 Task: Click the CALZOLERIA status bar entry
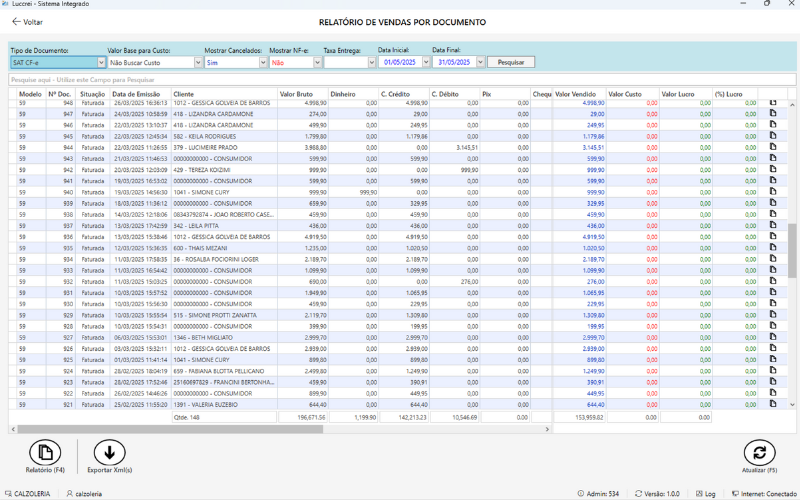(27, 494)
